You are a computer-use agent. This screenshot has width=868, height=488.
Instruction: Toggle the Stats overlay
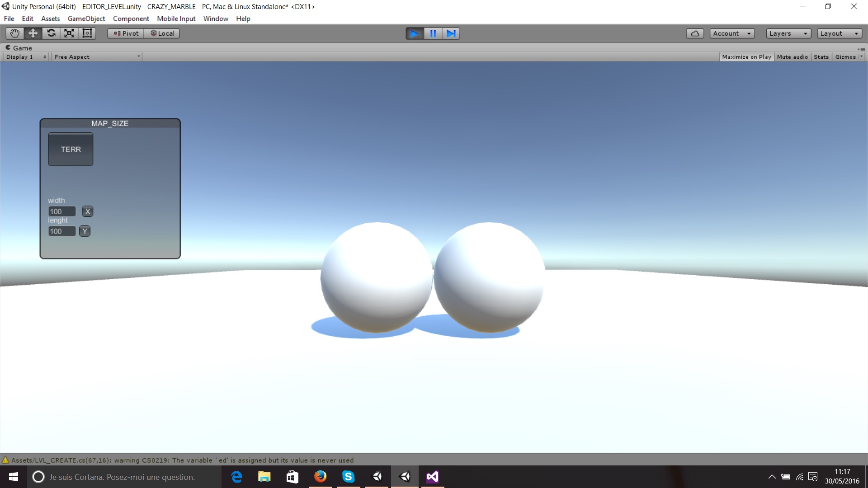821,57
